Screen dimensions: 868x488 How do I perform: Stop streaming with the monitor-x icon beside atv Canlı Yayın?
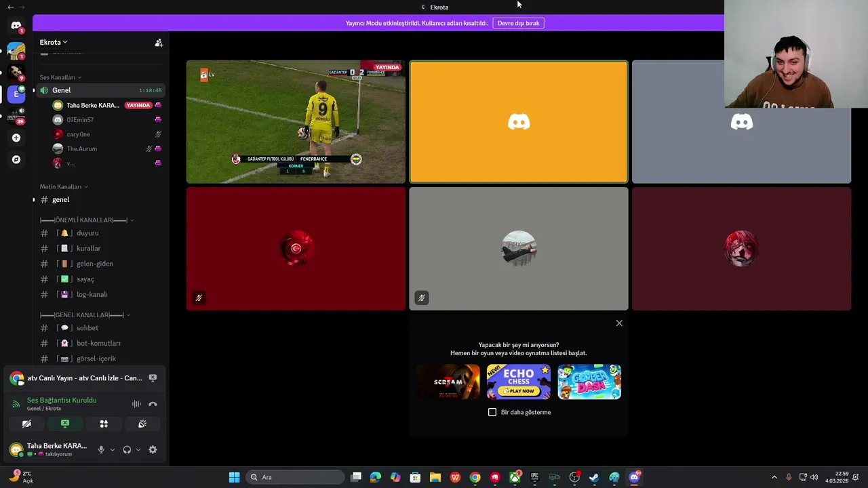pos(153,378)
